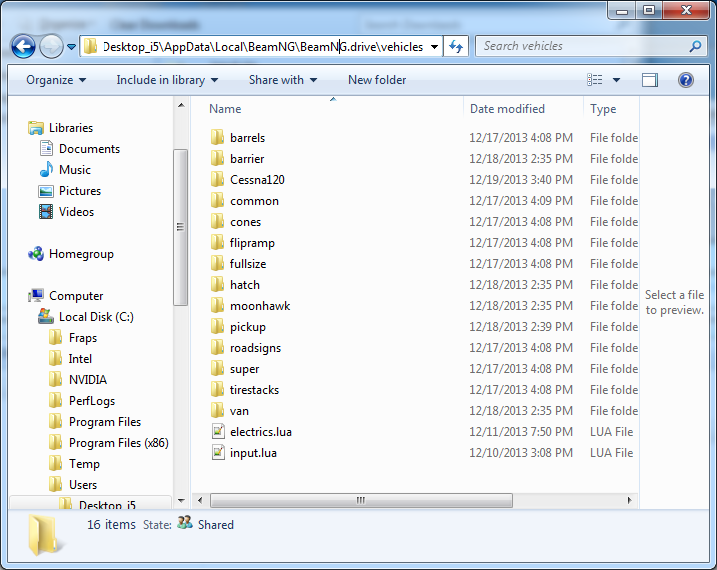This screenshot has width=717, height=570.
Task: Click horizontal scrollbar left arrow
Action: (x=200, y=501)
